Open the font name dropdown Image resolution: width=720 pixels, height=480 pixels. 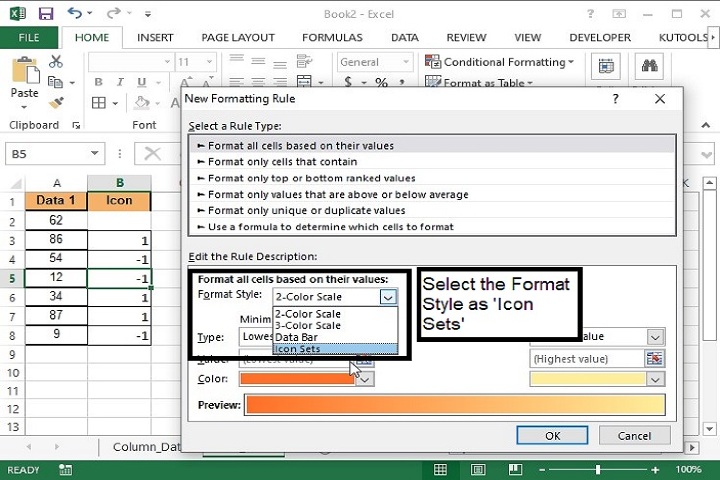[167, 62]
